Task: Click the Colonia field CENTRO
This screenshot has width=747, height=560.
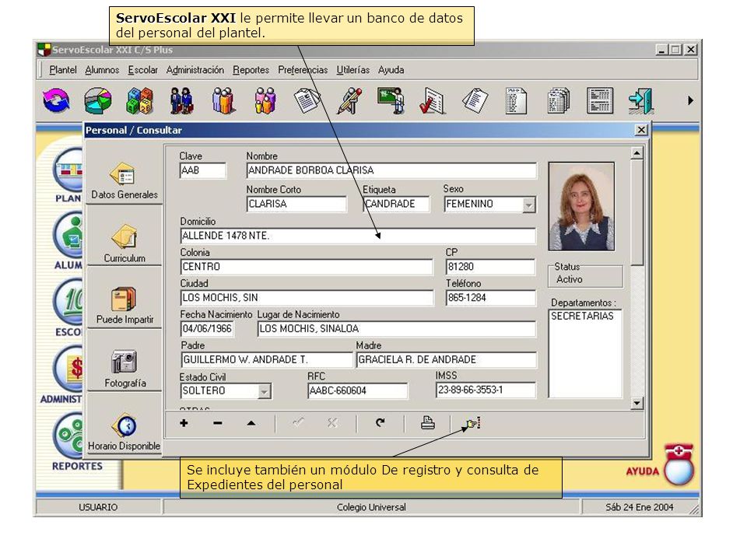Action: pyautogui.click(x=307, y=267)
